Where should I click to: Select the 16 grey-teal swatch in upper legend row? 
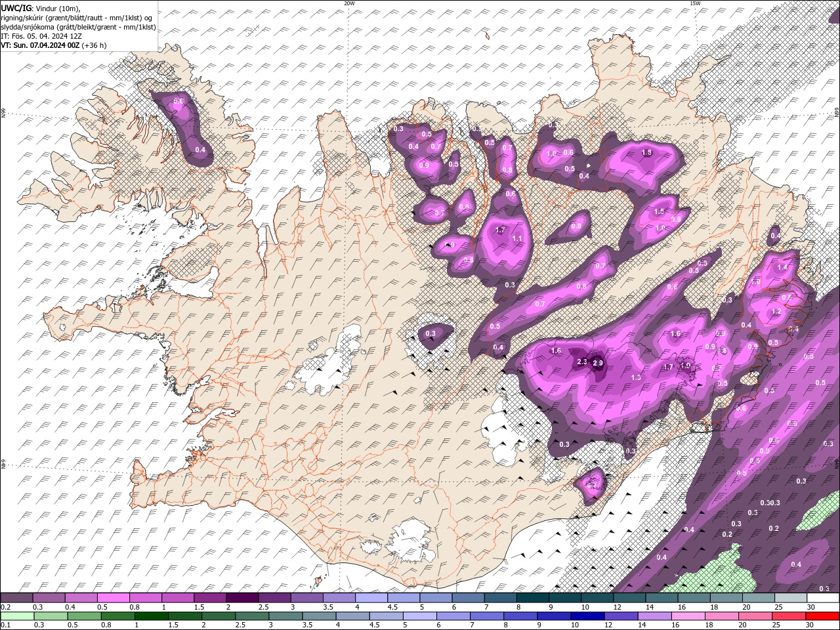(x=694, y=598)
